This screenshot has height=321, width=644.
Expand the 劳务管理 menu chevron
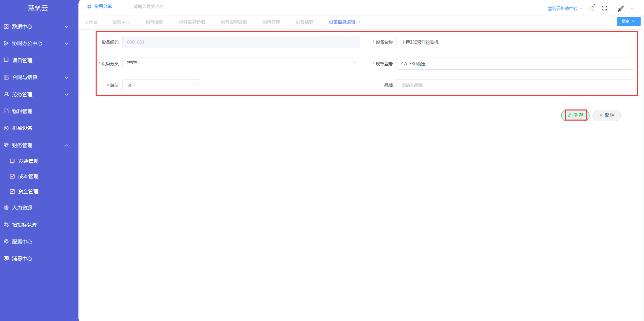[x=67, y=94]
